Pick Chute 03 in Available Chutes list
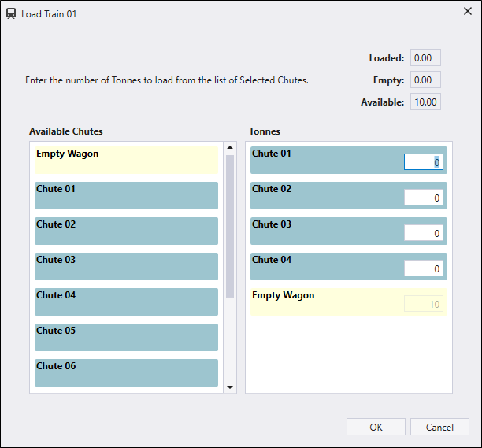This screenshot has height=448, width=482. coord(126,266)
